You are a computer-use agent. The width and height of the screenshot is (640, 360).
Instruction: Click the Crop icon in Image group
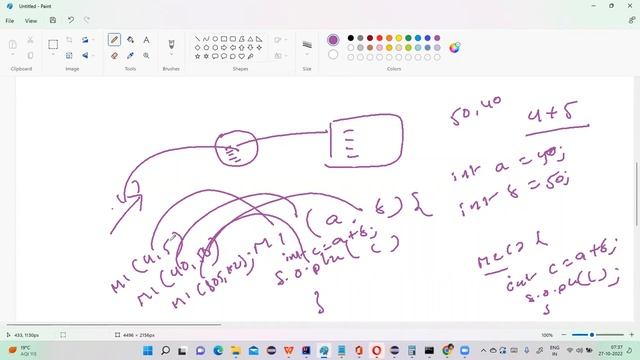coord(69,40)
